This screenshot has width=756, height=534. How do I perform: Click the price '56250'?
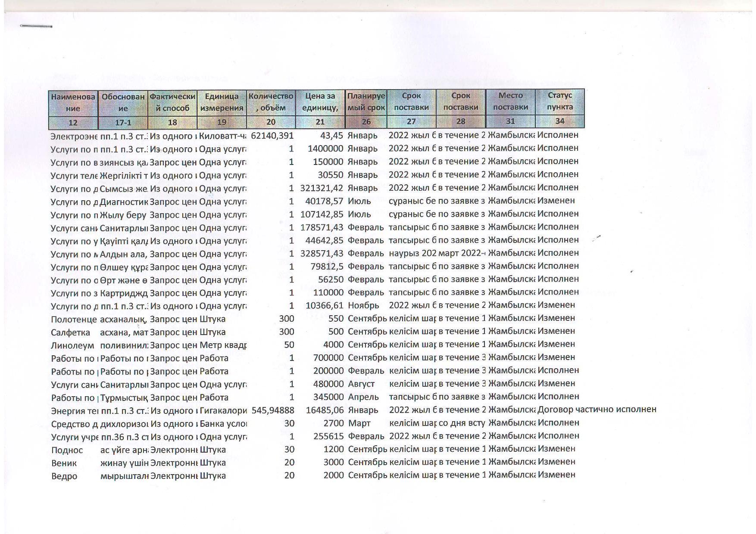pos(331,280)
